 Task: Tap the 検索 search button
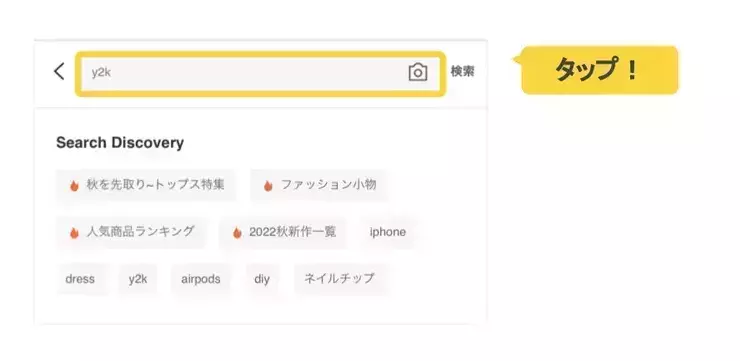(462, 71)
